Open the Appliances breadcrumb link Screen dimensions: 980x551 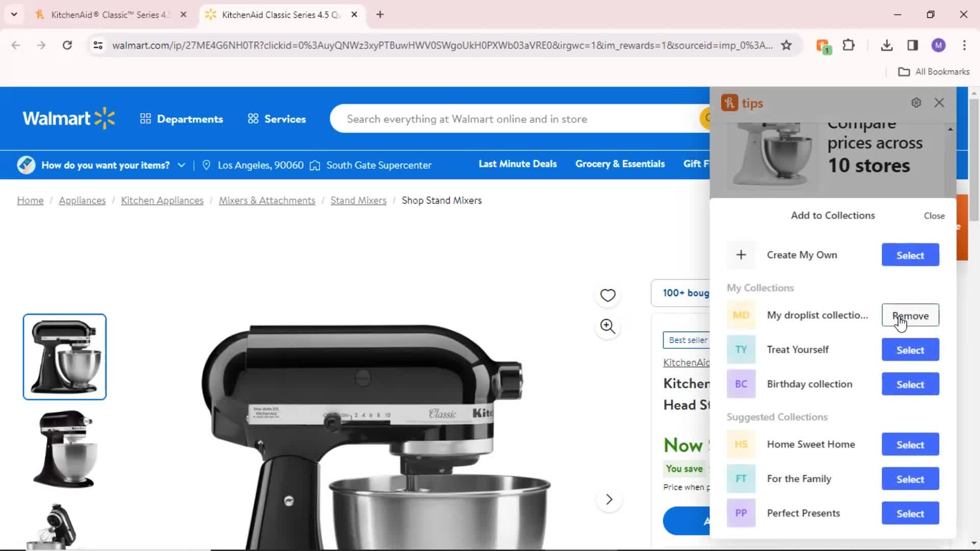(x=82, y=201)
